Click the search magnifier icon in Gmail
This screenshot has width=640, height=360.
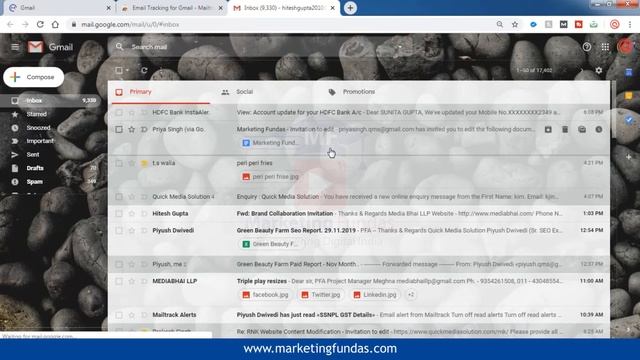click(119, 47)
